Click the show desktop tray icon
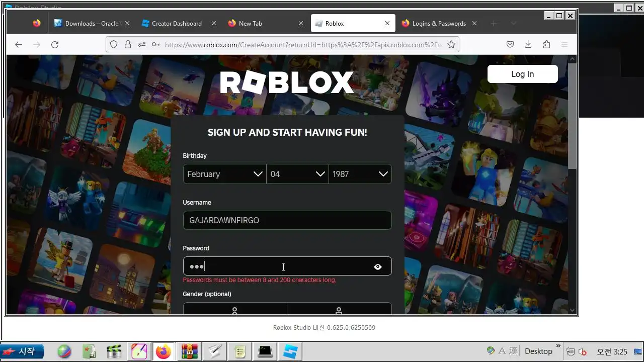Viewport: 644px width, 362px height. tap(639, 351)
